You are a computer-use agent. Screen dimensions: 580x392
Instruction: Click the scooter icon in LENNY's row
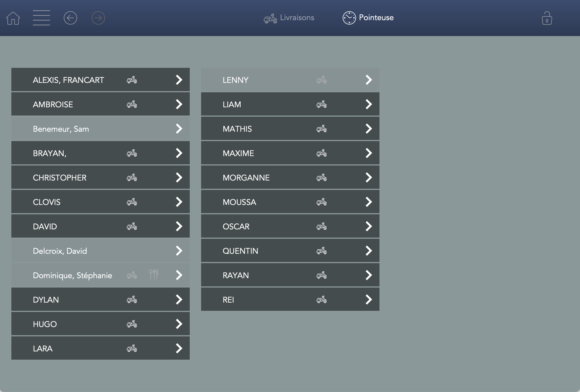[x=322, y=80]
